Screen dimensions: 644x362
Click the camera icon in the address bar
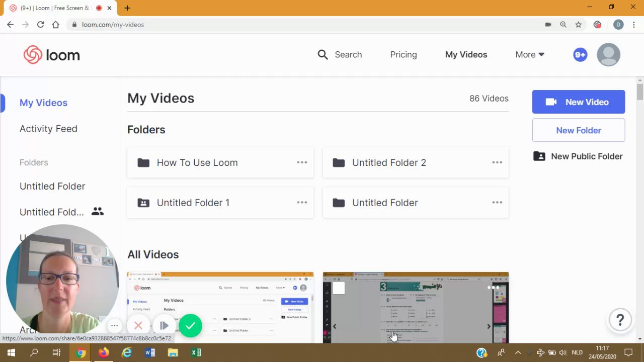548,25
